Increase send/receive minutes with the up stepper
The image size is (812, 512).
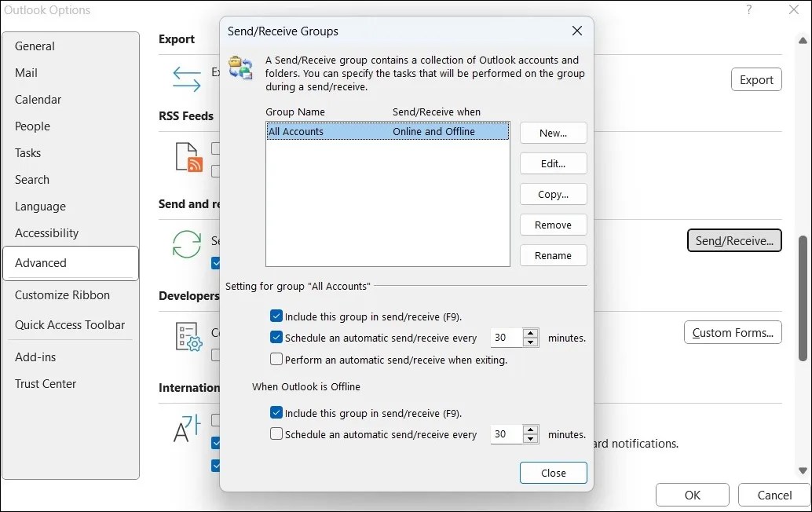point(532,333)
